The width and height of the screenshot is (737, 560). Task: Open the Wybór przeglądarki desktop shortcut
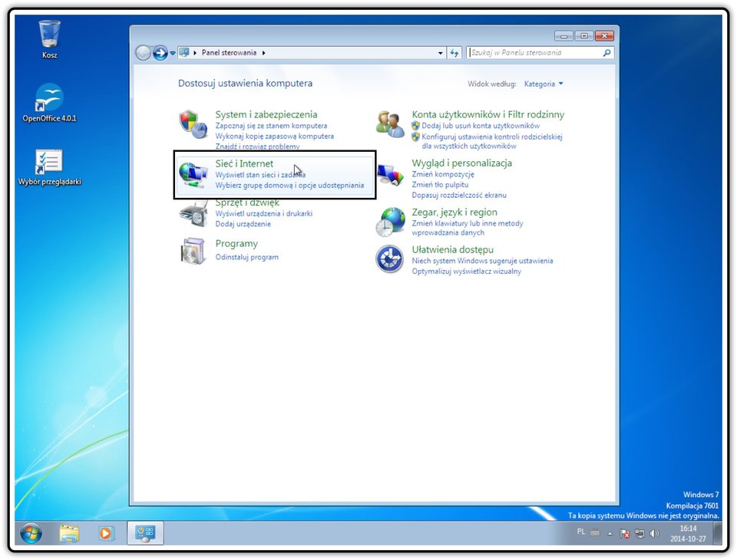(49, 166)
